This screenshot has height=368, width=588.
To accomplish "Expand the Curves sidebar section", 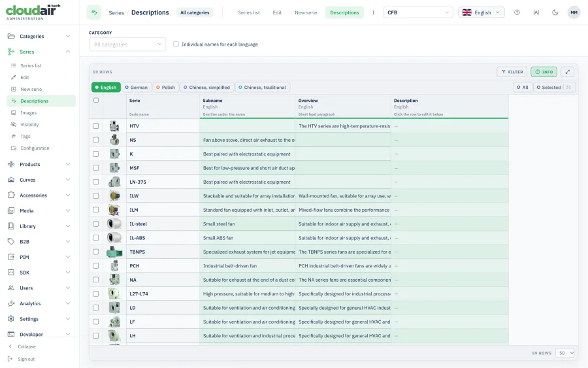I will pos(68,180).
